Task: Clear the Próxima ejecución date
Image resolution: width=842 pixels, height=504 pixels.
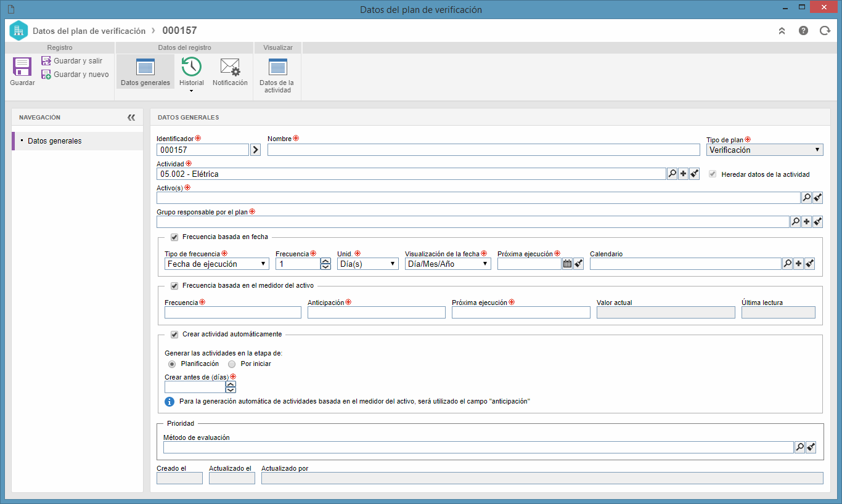Action: 578,264
